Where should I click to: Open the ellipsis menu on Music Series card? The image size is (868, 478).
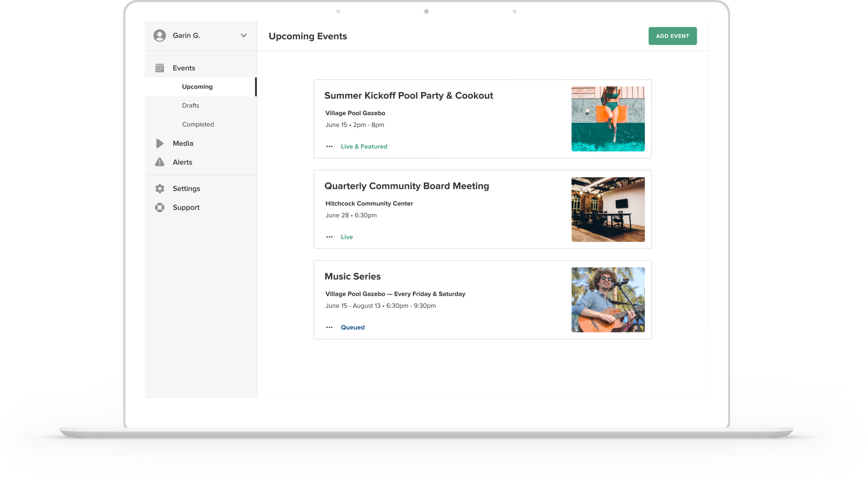pyautogui.click(x=329, y=327)
